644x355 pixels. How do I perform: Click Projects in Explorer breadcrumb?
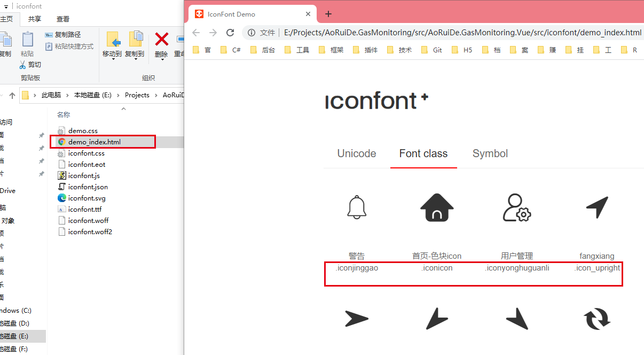coord(137,95)
